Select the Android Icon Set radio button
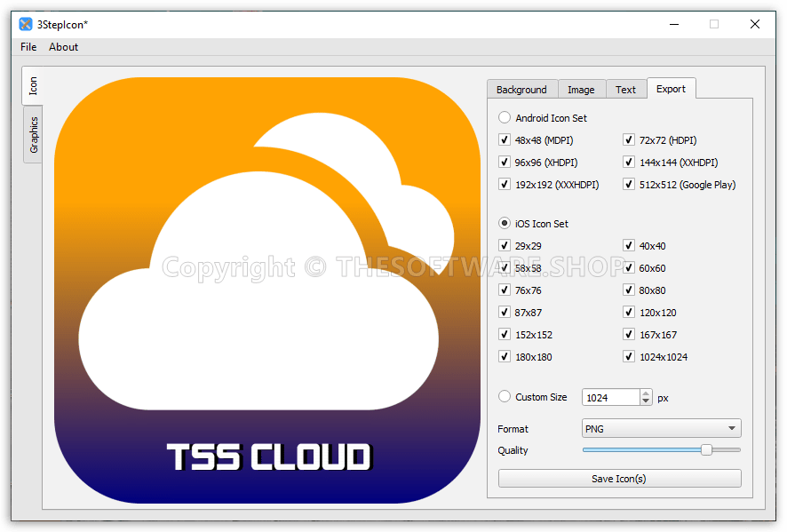The height and width of the screenshot is (532, 787). click(x=505, y=117)
